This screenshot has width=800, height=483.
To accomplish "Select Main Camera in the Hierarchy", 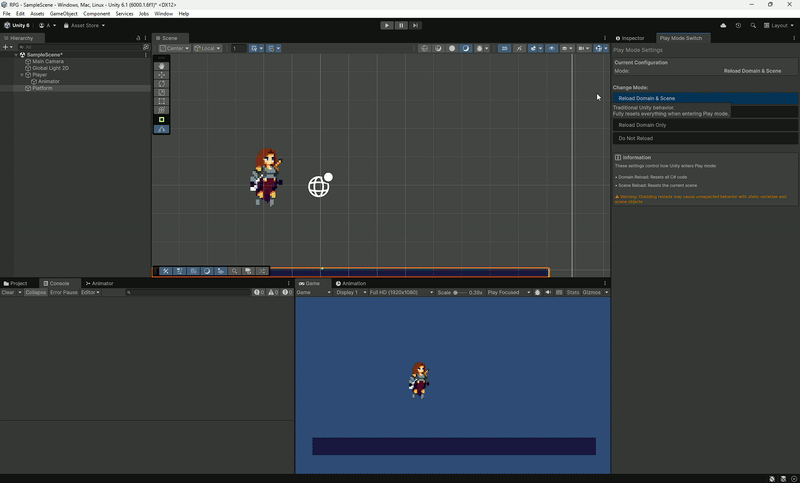I will click(x=48, y=61).
